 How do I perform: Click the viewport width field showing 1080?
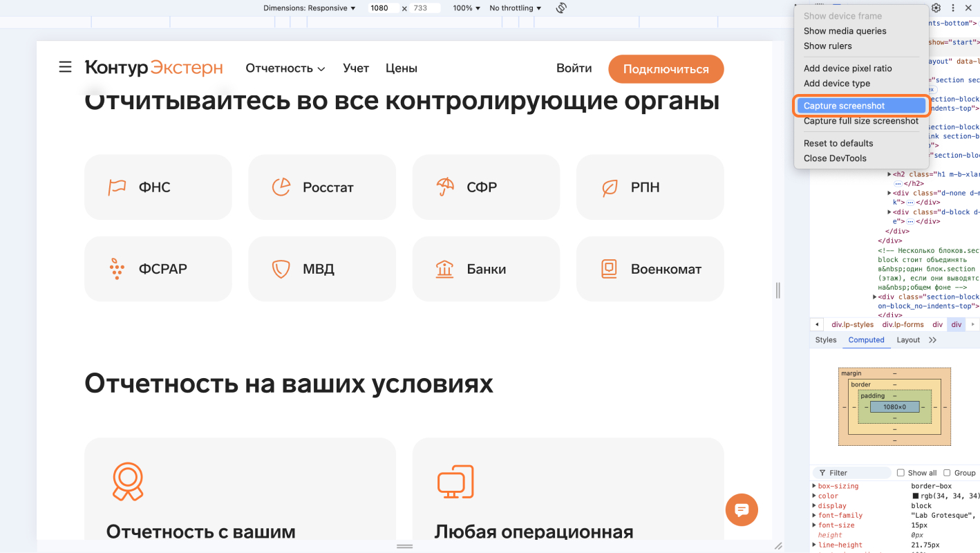pyautogui.click(x=382, y=8)
